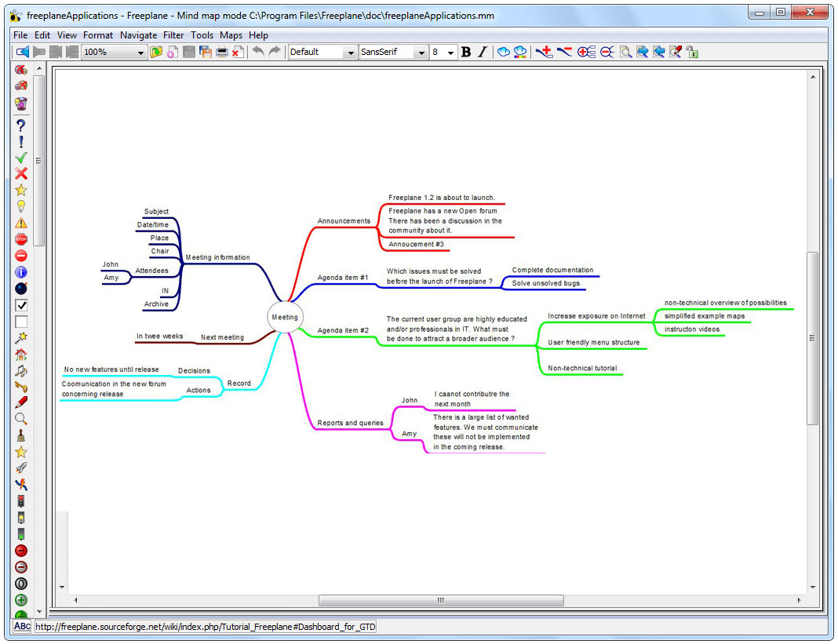Add the golden key icon
Image resolution: width=838 pixels, height=644 pixels.
point(21,387)
